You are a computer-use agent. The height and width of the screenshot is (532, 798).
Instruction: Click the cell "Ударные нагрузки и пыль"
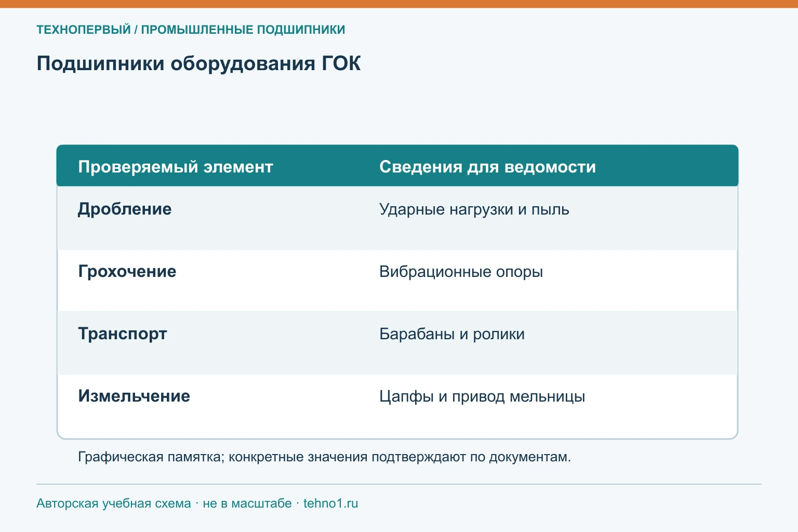point(474,209)
